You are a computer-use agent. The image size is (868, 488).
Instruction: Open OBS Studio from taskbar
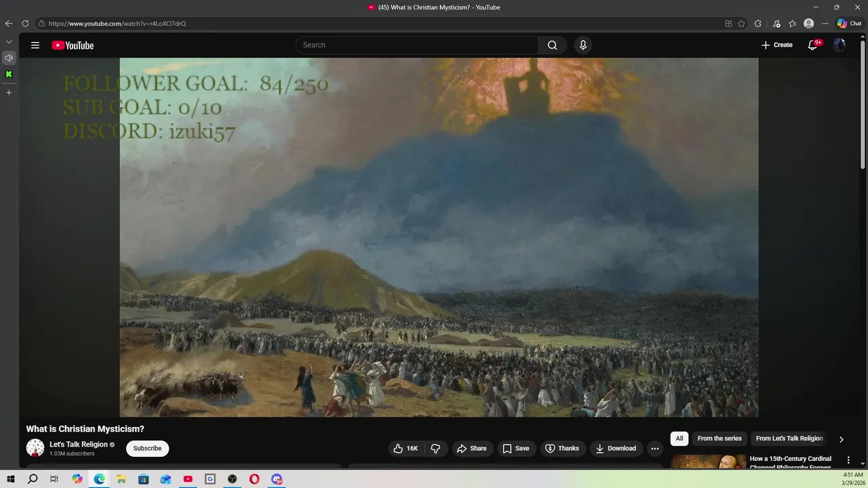232,479
